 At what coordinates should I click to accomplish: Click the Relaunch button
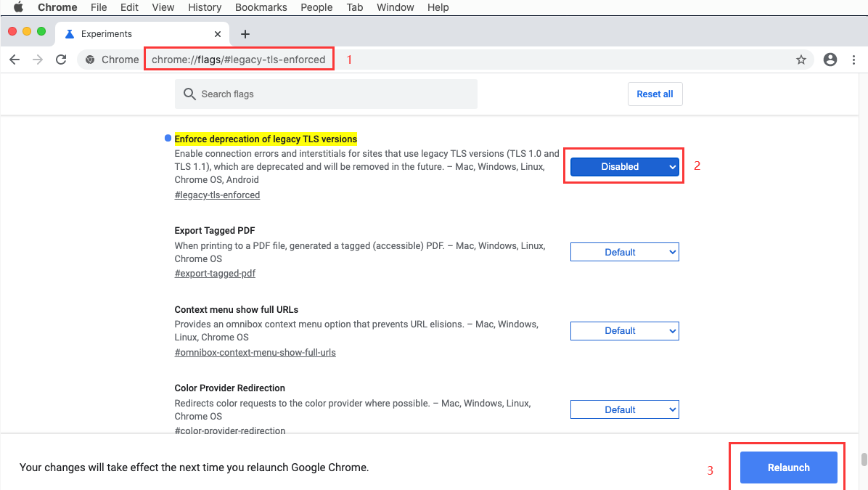[788, 467]
